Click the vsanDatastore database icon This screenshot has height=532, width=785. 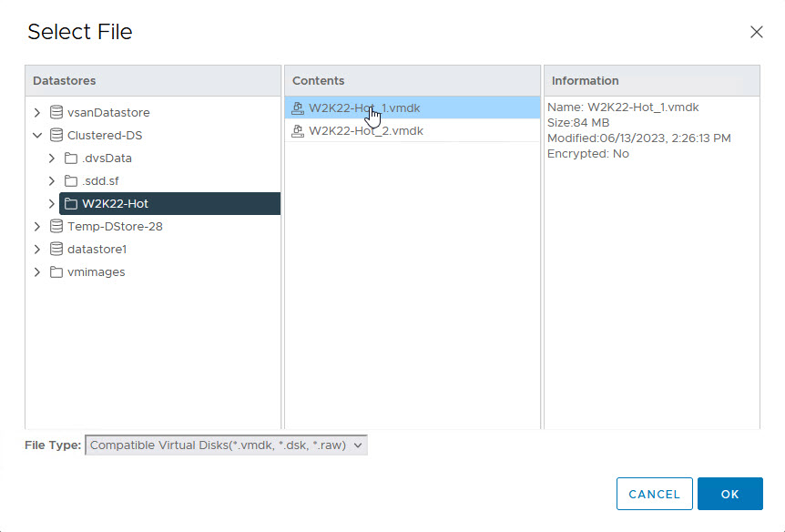click(56, 113)
